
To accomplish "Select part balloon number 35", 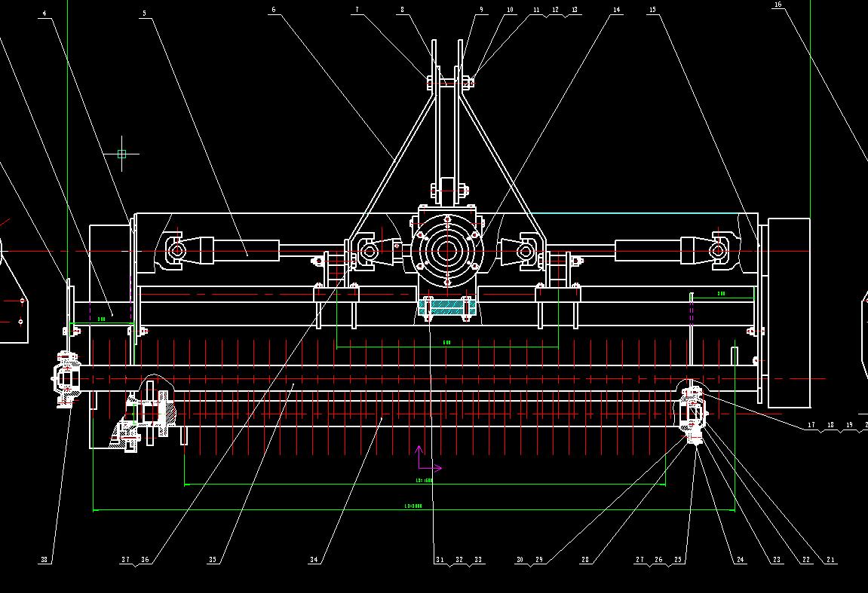I will tap(213, 559).
